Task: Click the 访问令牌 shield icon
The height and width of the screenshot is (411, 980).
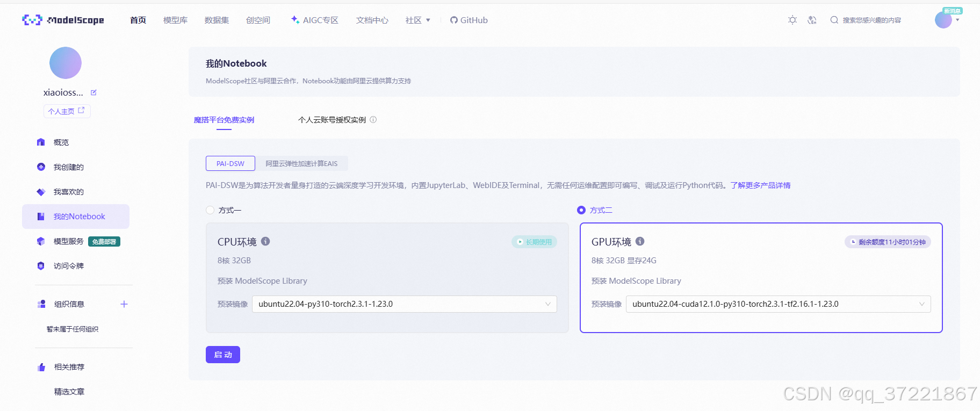Action: [41, 266]
